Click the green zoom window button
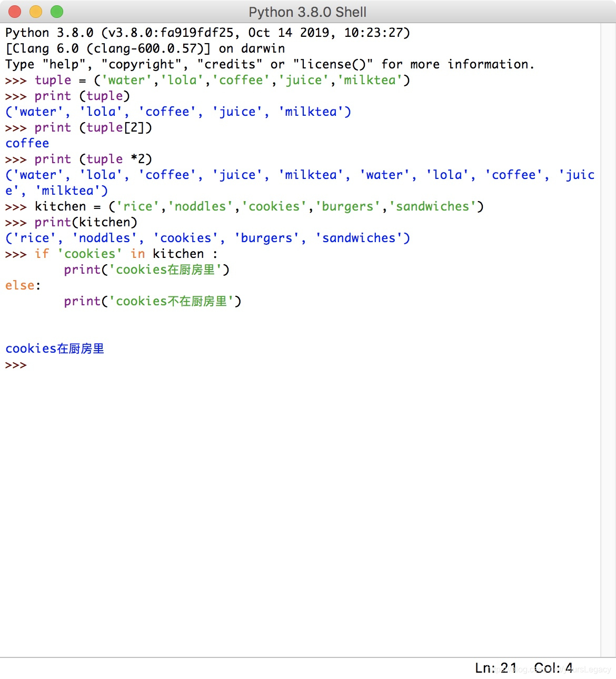This screenshot has height=679, width=616. pyautogui.click(x=57, y=12)
